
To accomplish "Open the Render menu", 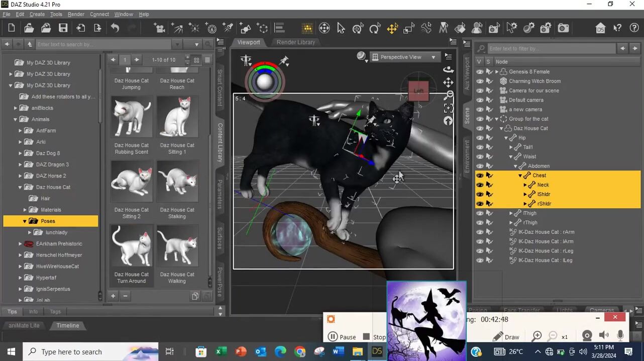I will [76, 14].
